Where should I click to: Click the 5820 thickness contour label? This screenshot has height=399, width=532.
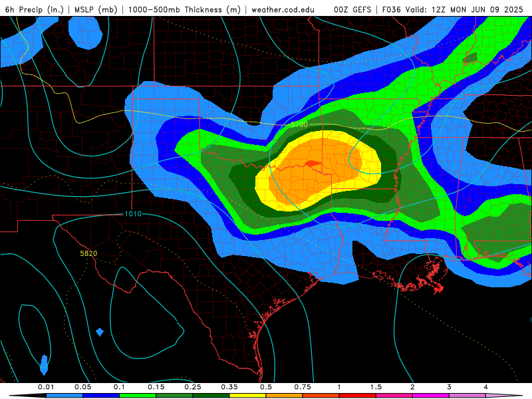point(88,253)
